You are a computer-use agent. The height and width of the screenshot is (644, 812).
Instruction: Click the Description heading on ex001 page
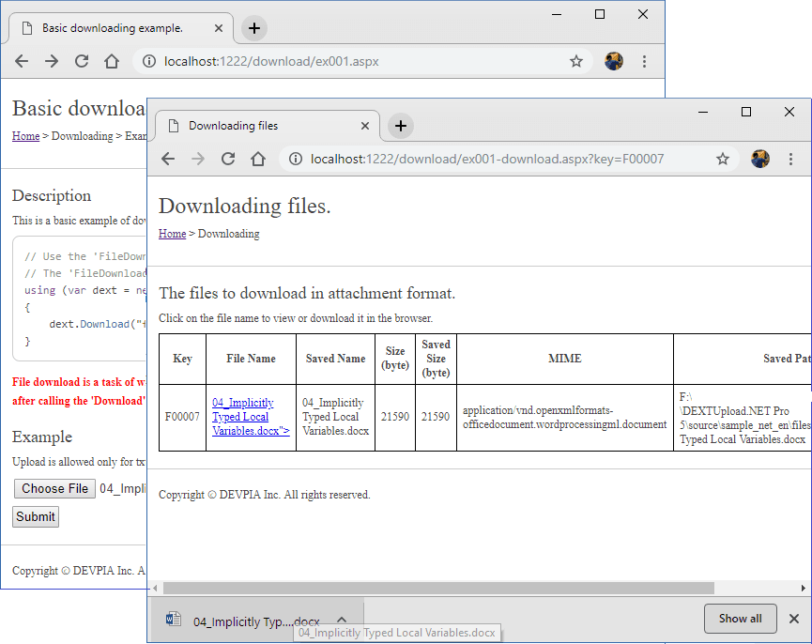point(52,195)
